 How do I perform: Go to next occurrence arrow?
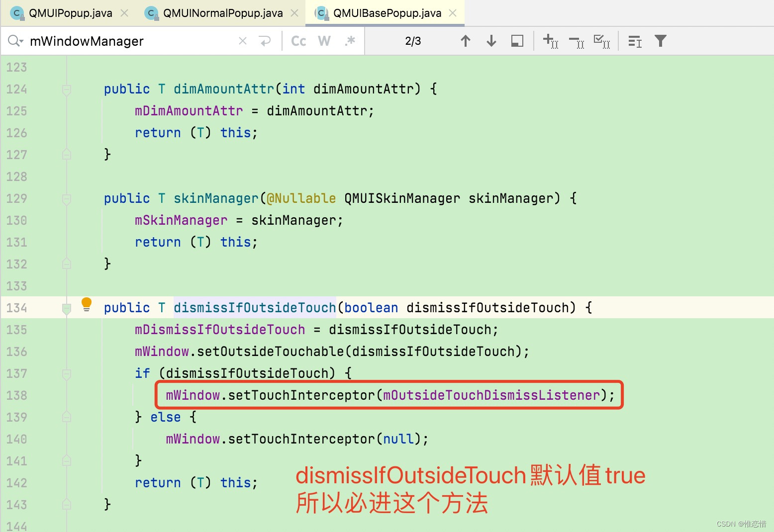pos(491,41)
